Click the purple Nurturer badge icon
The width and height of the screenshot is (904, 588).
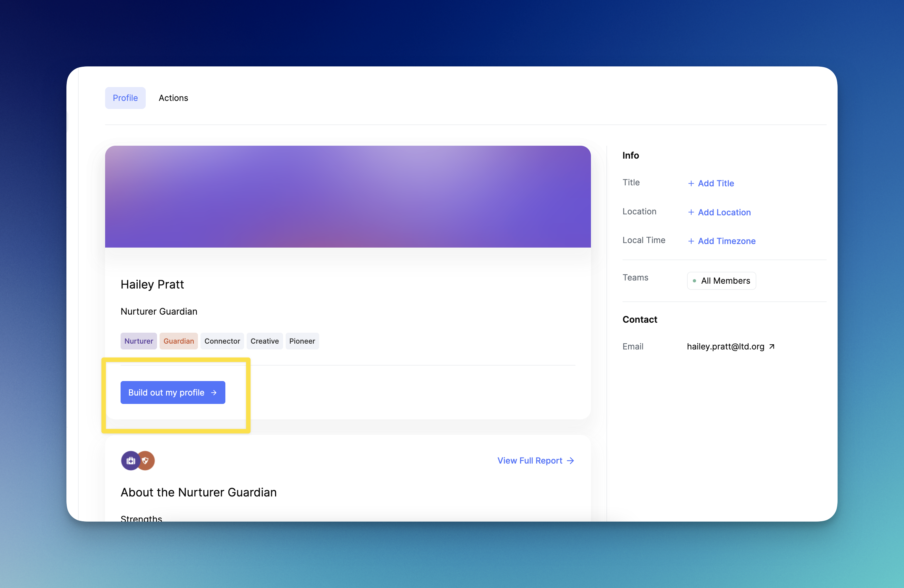click(x=130, y=461)
